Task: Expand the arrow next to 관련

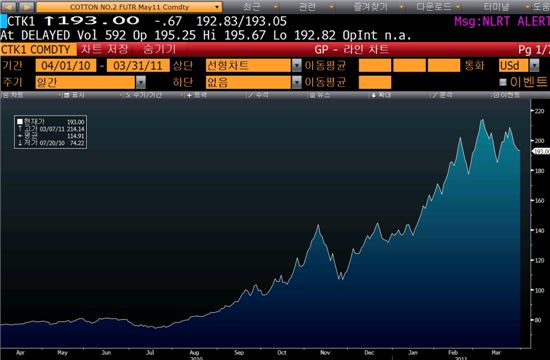Action: [x=332, y=7]
